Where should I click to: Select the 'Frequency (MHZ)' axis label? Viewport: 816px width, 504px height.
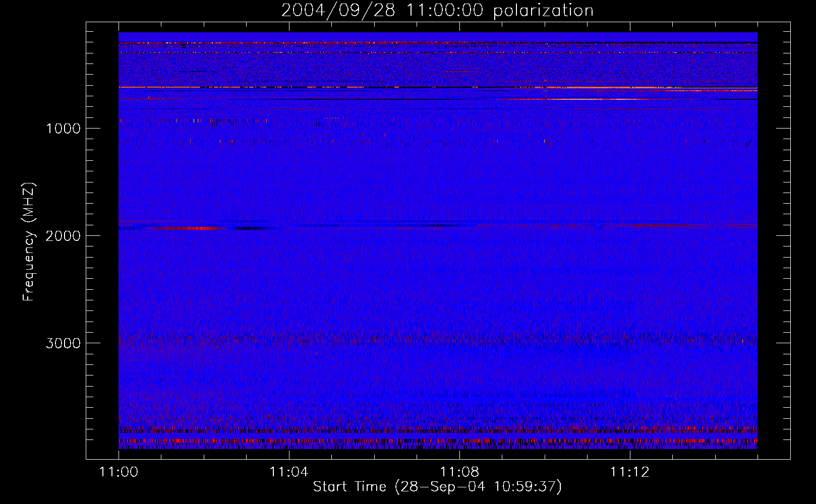pos(29,242)
